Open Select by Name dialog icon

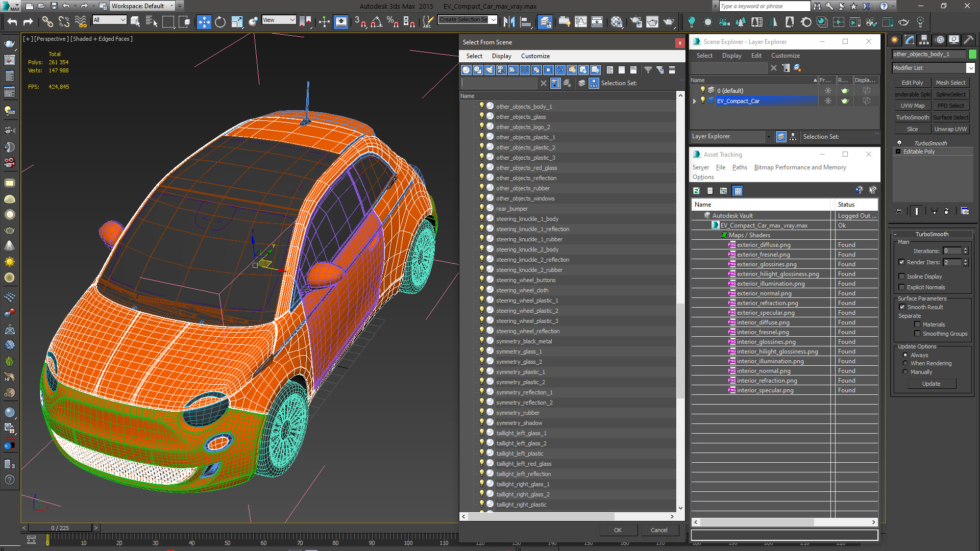152,21
